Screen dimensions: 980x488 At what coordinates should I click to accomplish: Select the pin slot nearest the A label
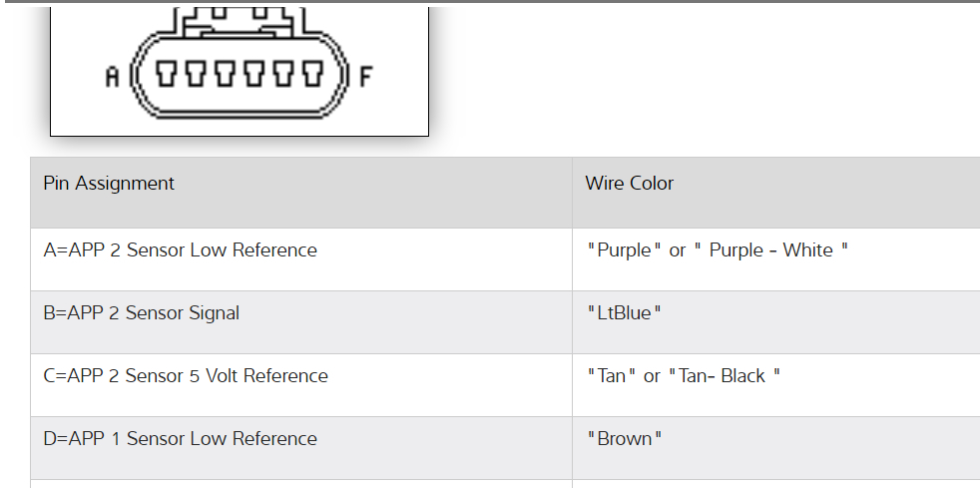(168, 74)
